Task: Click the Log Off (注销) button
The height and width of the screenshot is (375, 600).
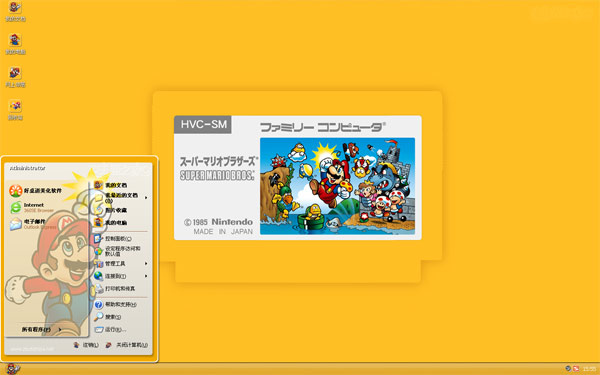Action: [x=86, y=345]
